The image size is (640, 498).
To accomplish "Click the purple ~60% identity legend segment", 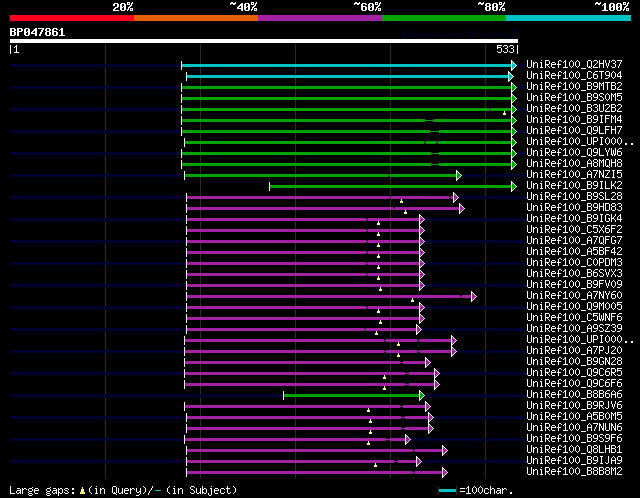I will pyautogui.click(x=320, y=18).
